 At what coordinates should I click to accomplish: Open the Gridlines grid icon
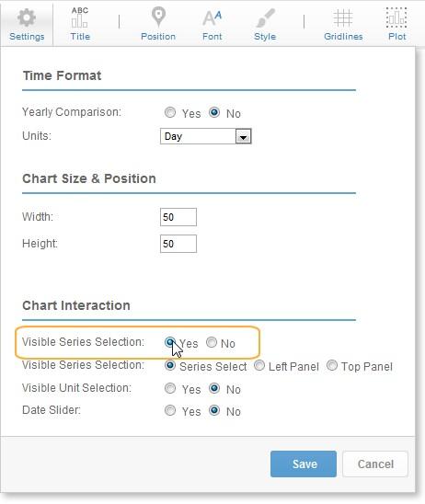(x=343, y=18)
